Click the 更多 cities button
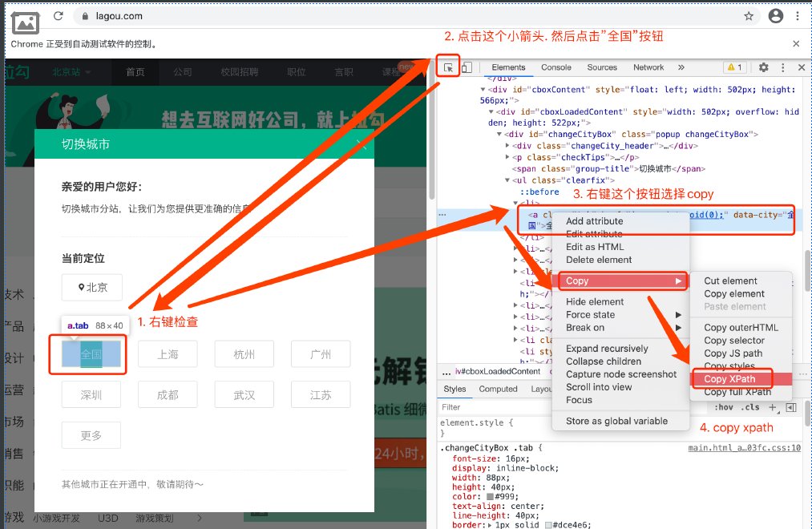812x529 pixels. coord(91,435)
